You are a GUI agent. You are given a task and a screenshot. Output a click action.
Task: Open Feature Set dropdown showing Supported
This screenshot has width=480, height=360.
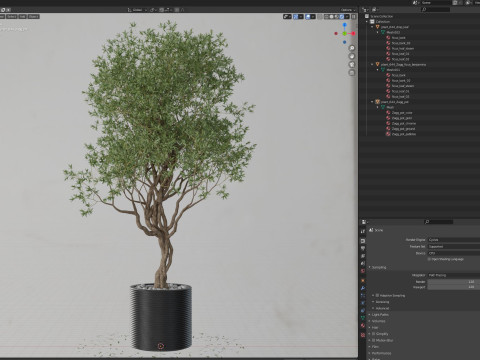tap(454, 246)
